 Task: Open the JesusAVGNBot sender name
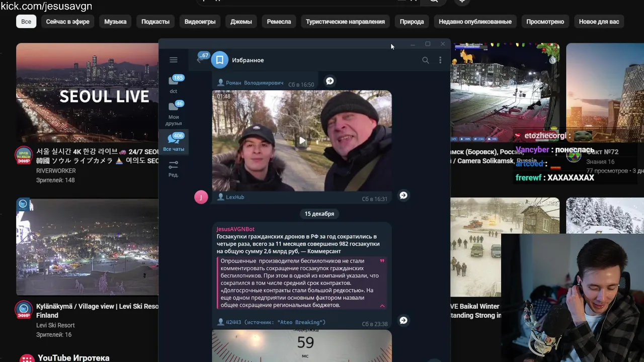pos(235,229)
